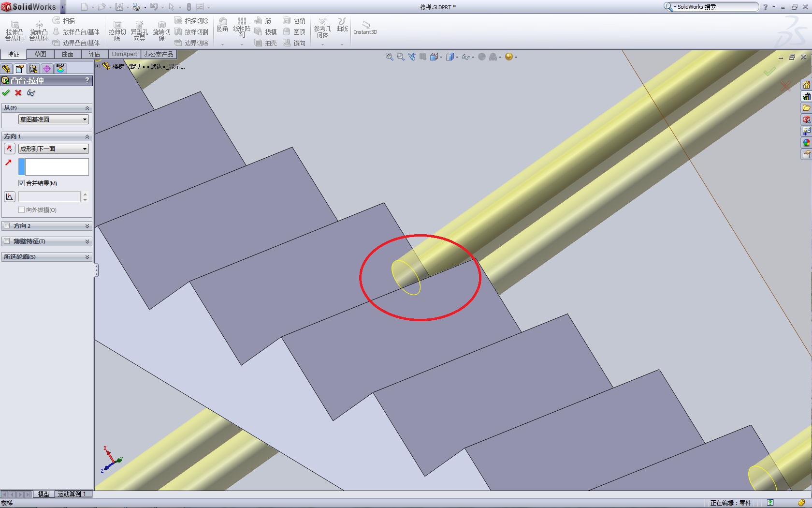The image size is (812, 508).
Task: Click the SolidWorks search input field
Action: point(717,7)
